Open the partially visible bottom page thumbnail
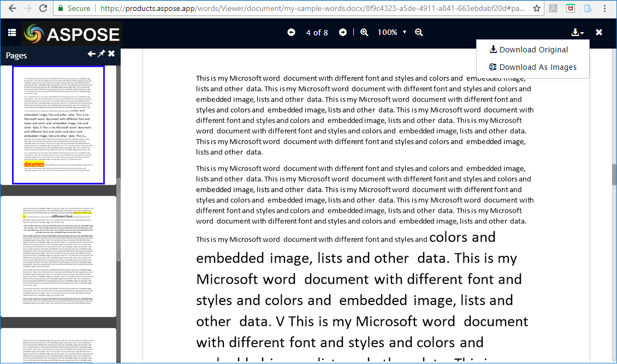The width and height of the screenshot is (617, 364). tap(58, 346)
